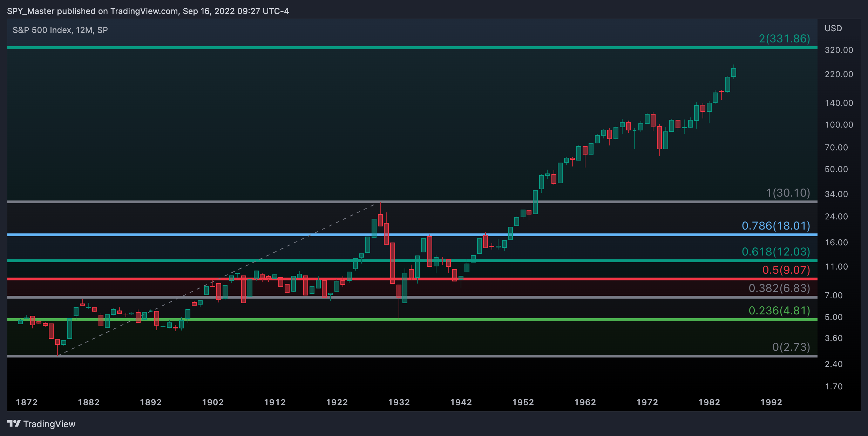The width and height of the screenshot is (868, 436).
Task: Click the 34.00 price axis value
Action: [x=836, y=194]
